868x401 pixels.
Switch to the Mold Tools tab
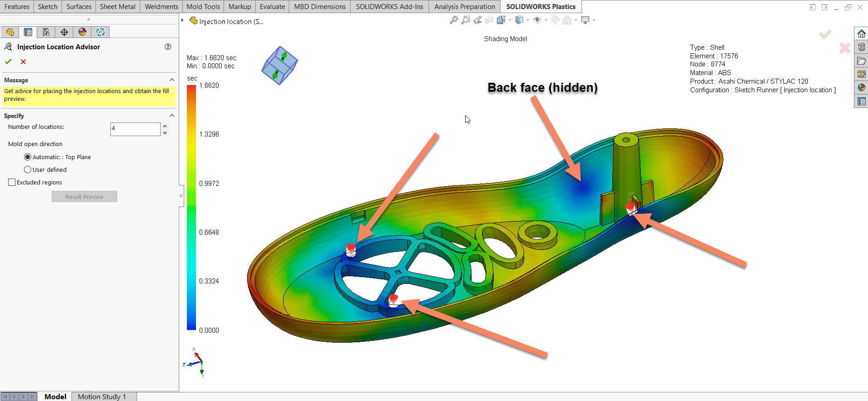pyautogui.click(x=203, y=7)
